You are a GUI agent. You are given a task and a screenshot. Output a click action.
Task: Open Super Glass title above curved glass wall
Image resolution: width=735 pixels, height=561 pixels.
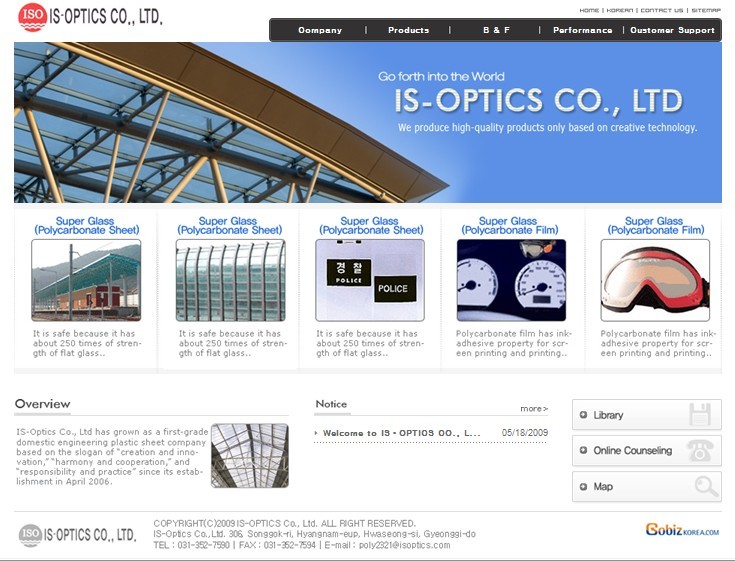tap(230, 225)
